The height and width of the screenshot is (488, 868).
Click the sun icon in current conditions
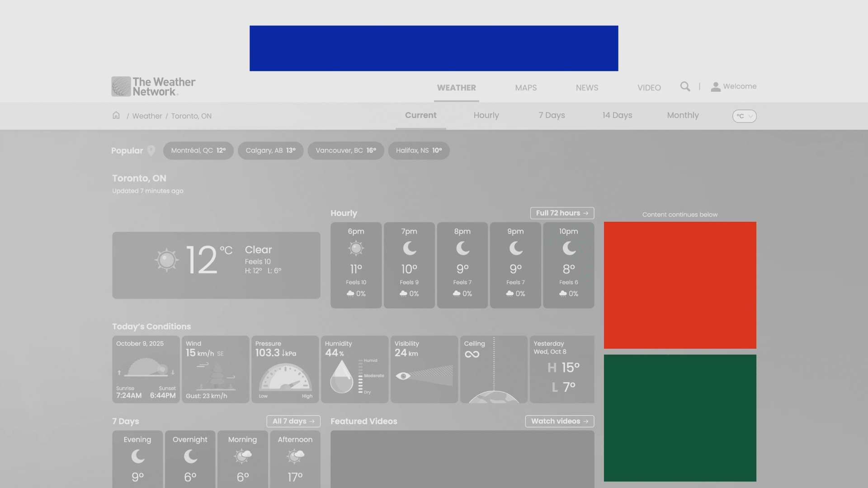click(x=166, y=260)
